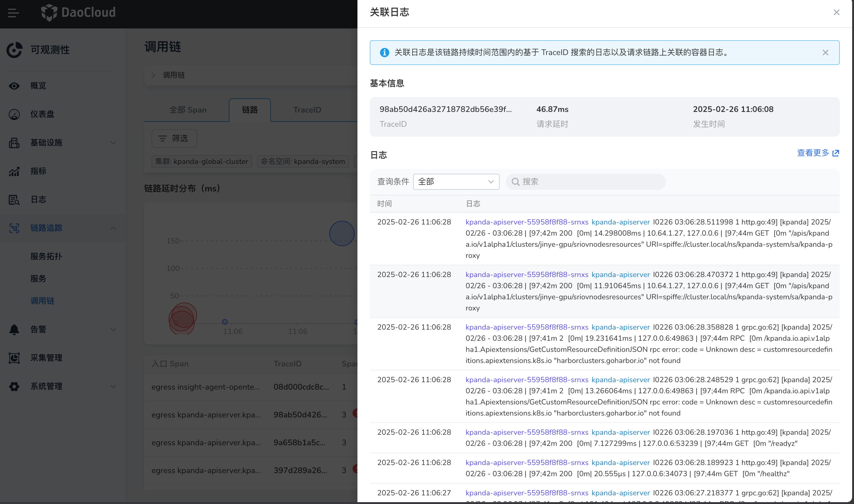Switch to the TraceID tab
This screenshot has height=504, width=854.
(x=307, y=110)
